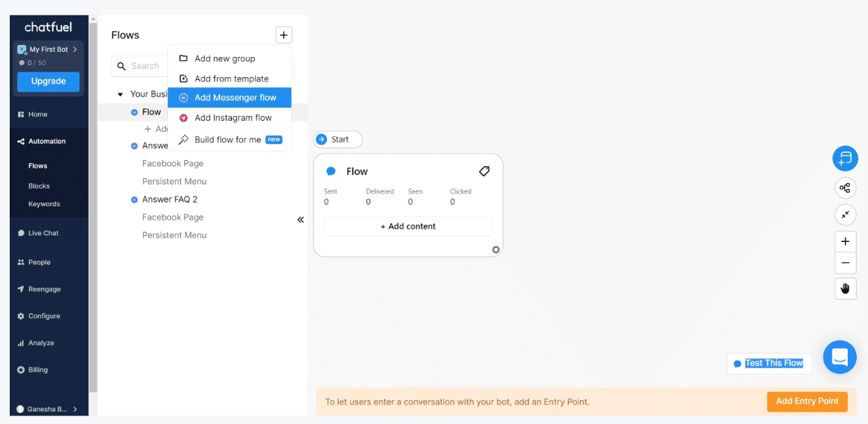The height and width of the screenshot is (424, 868).
Task: Click the magic wand icon in menu
Action: [183, 140]
